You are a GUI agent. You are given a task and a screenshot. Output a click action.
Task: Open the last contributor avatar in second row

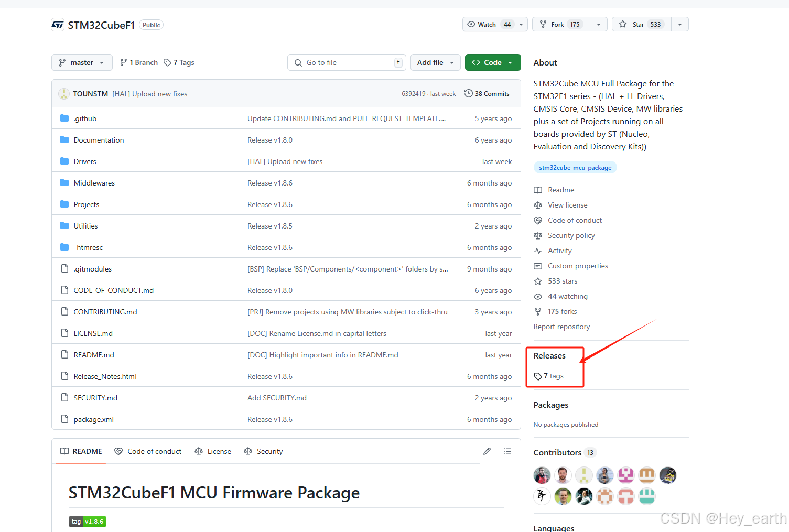[x=647, y=496]
